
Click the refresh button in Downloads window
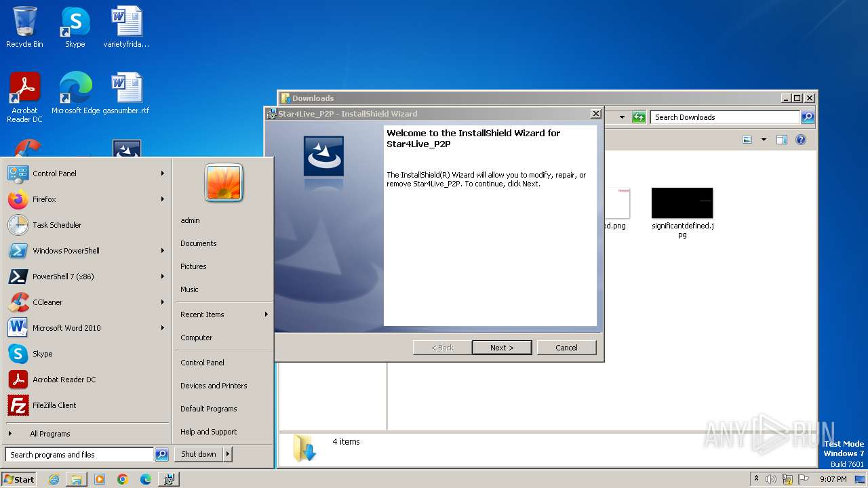tap(639, 117)
